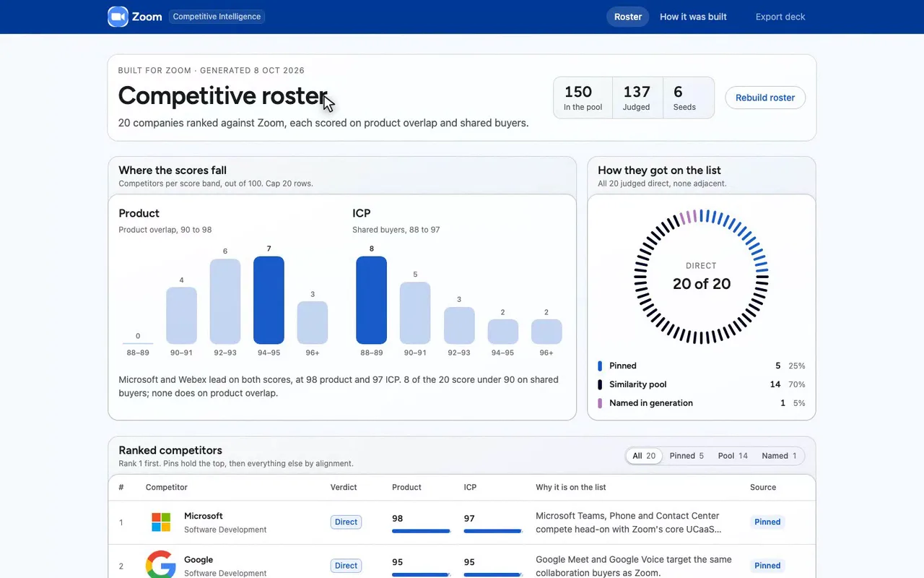The image size is (924, 578).
Task: Click the Pinned blue legend swatch
Action: [x=600, y=366]
